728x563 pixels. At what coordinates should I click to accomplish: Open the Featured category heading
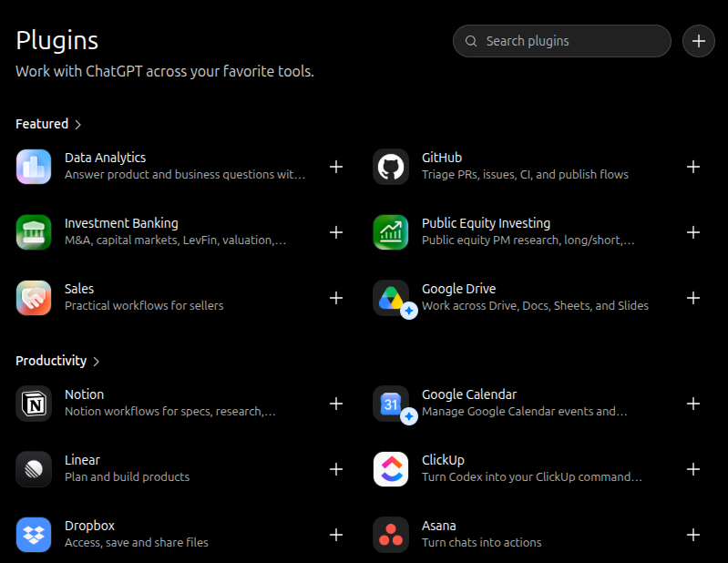tap(42, 124)
